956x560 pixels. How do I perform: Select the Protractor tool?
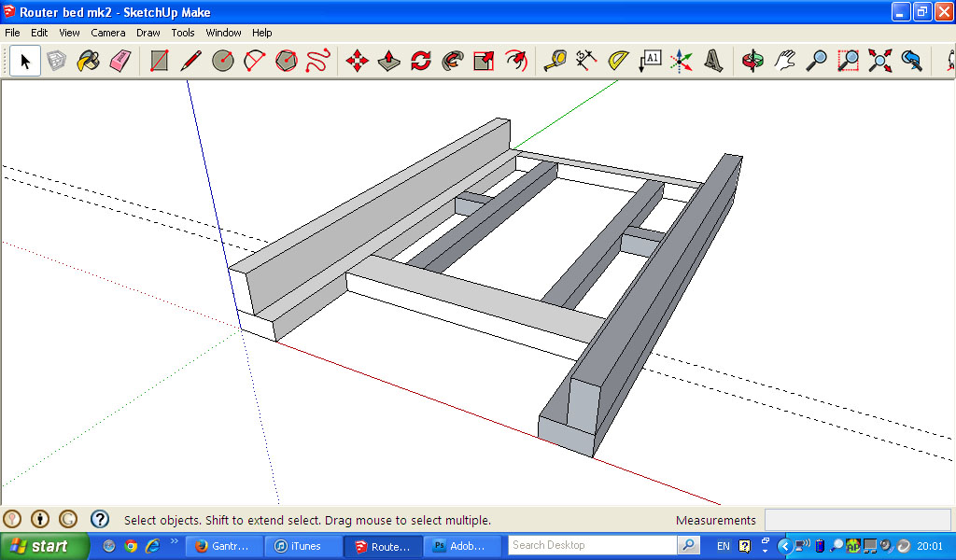pyautogui.click(x=618, y=62)
